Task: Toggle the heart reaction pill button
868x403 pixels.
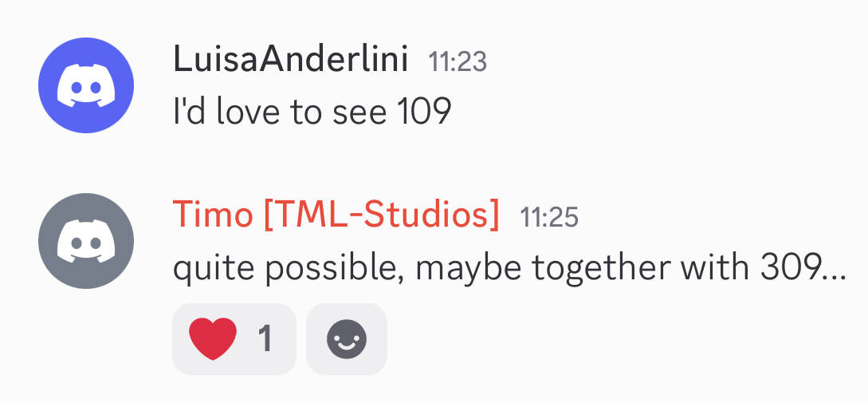Action: tap(234, 339)
